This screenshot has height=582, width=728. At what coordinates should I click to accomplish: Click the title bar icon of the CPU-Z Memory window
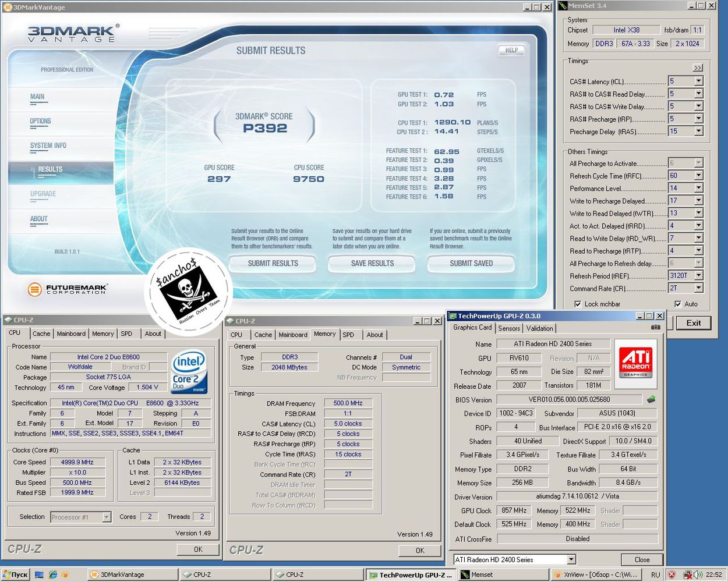pos(230,321)
